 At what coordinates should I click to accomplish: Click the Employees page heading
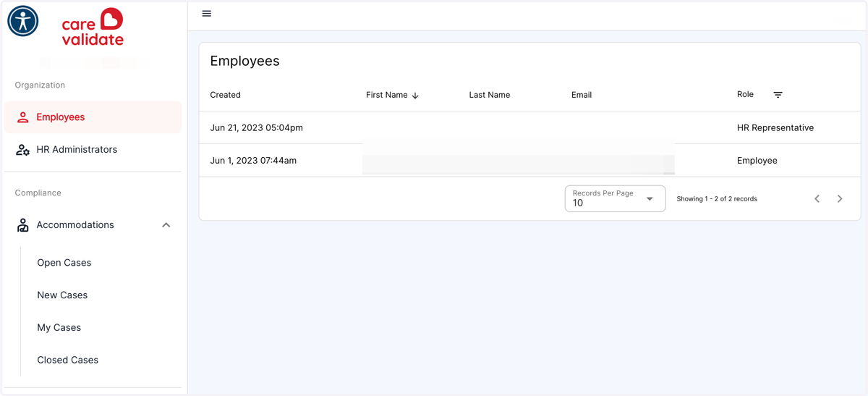pyautogui.click(x=244, y=61)
